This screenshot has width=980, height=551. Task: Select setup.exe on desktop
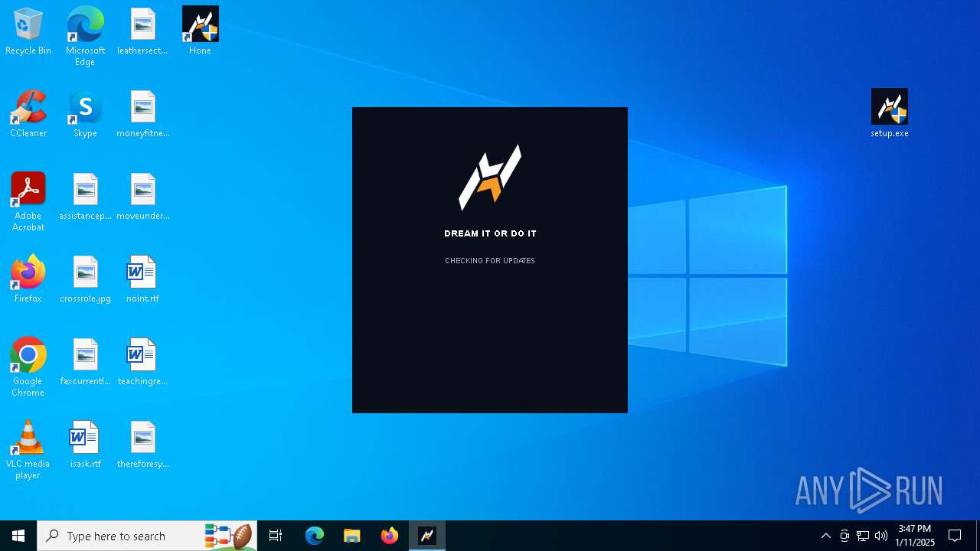890,113
